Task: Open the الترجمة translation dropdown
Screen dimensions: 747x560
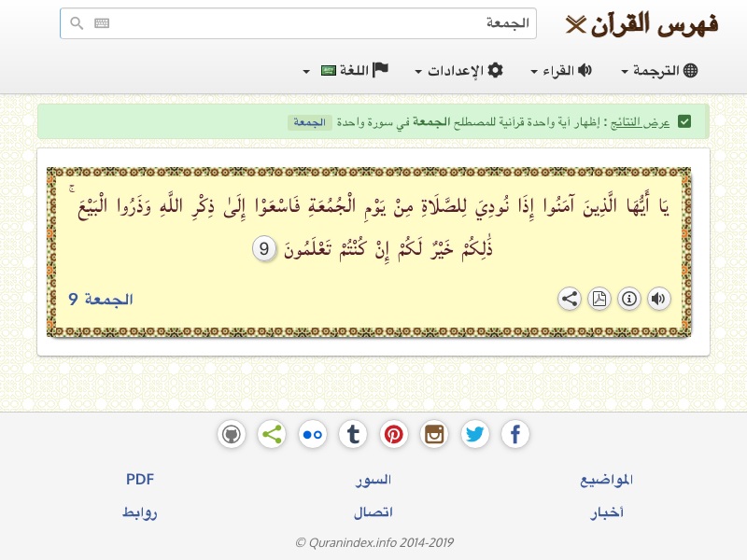Action: click(660, 71)
